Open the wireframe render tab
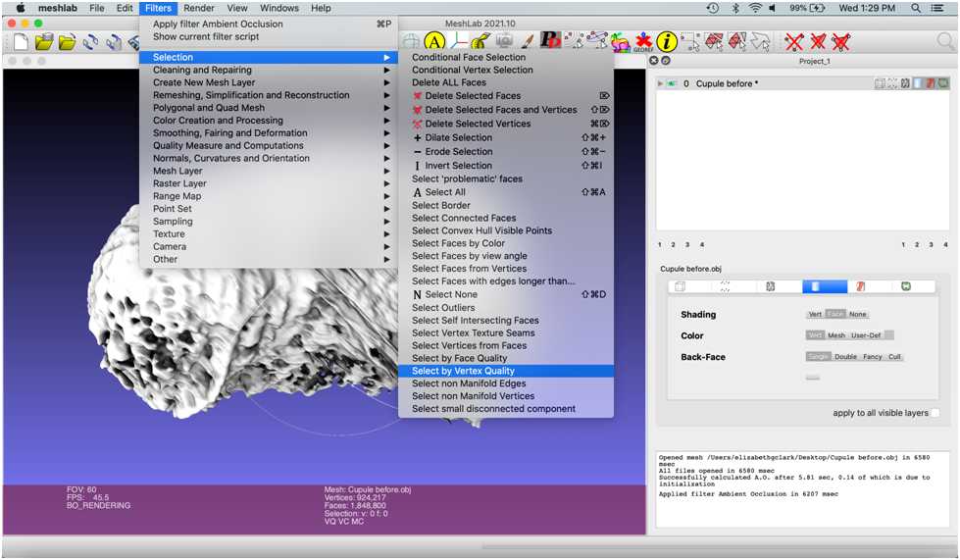 pyautogui.click(x=770, y=286)
